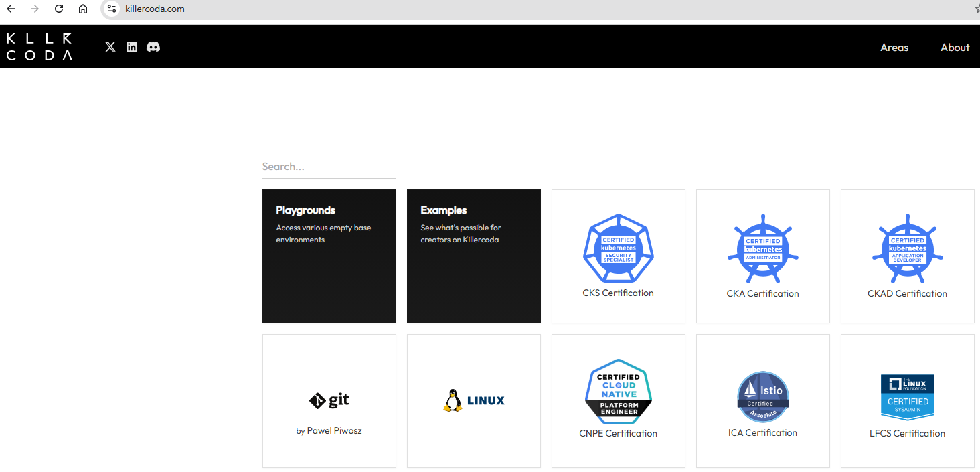
Task: Open the Examples tile
Action: tap(474, 256)
